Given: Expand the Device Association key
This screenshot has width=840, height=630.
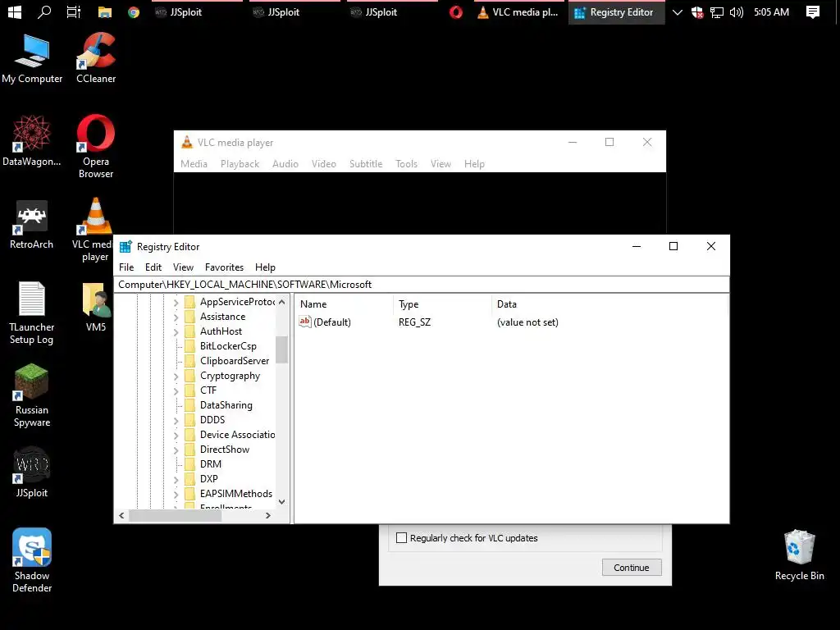Looking at the screenshot, I should pyautogui.click(x=176, y=436).
